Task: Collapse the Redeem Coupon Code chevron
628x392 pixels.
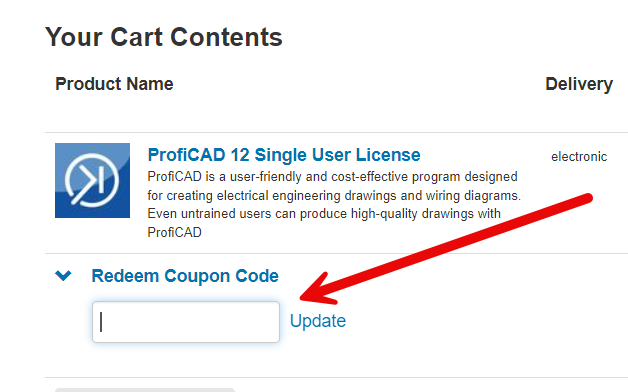Action: 63,275
